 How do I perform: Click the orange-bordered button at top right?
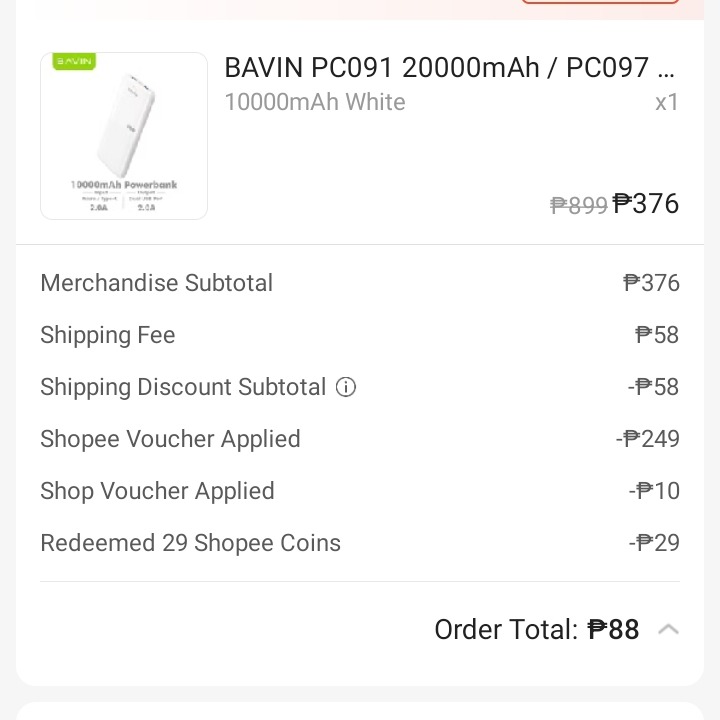click(x=600, y=2)
